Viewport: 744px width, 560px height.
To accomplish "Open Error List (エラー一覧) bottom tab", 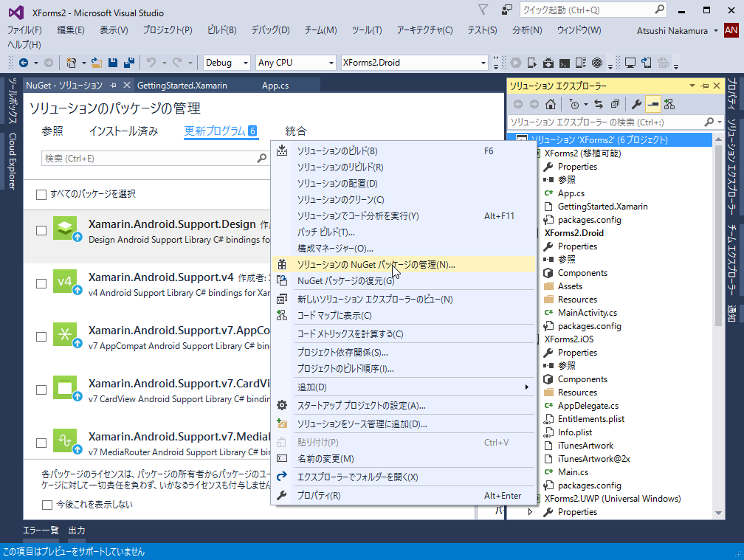I will point(41,530).
